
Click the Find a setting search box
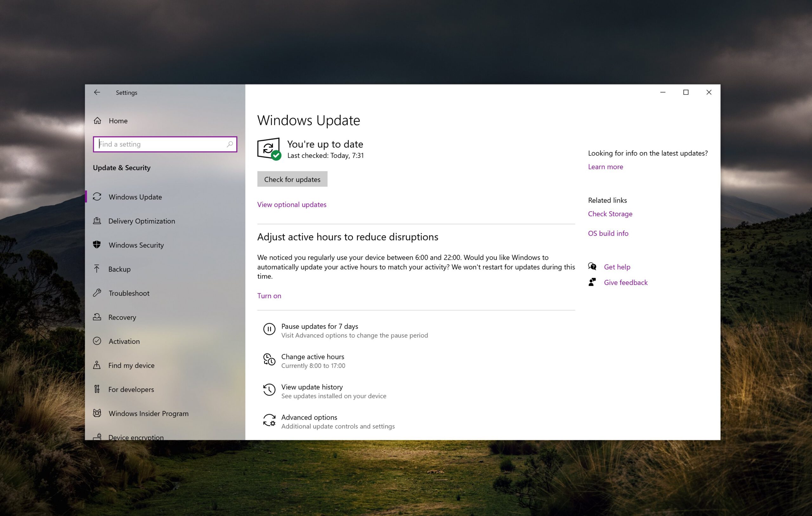coord(159,144)
